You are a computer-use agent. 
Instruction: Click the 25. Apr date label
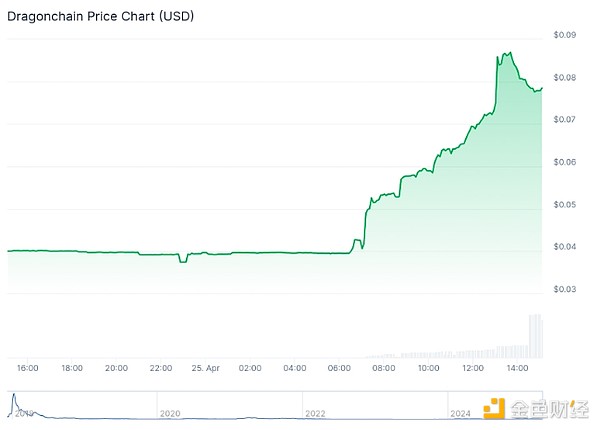[x=205, y=368]
